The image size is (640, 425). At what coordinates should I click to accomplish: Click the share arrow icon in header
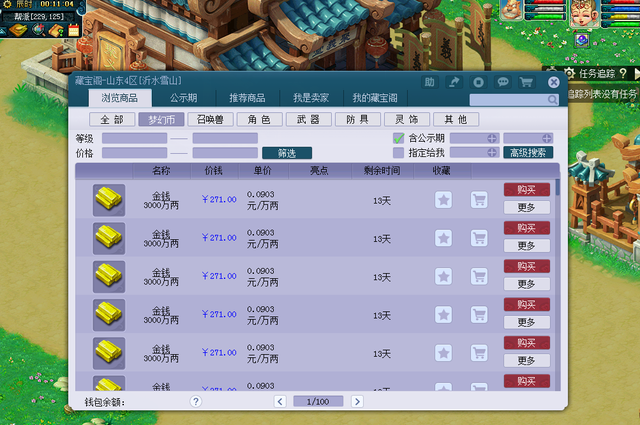pyautogui.click(x=455, y=82)
